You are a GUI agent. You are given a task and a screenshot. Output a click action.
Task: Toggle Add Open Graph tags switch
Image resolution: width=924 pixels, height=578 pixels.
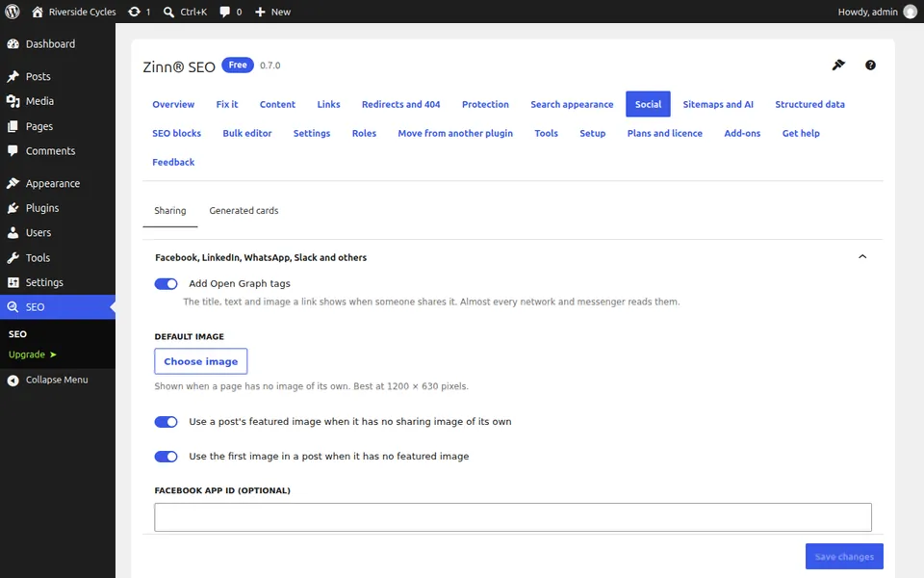click(166, 284)
